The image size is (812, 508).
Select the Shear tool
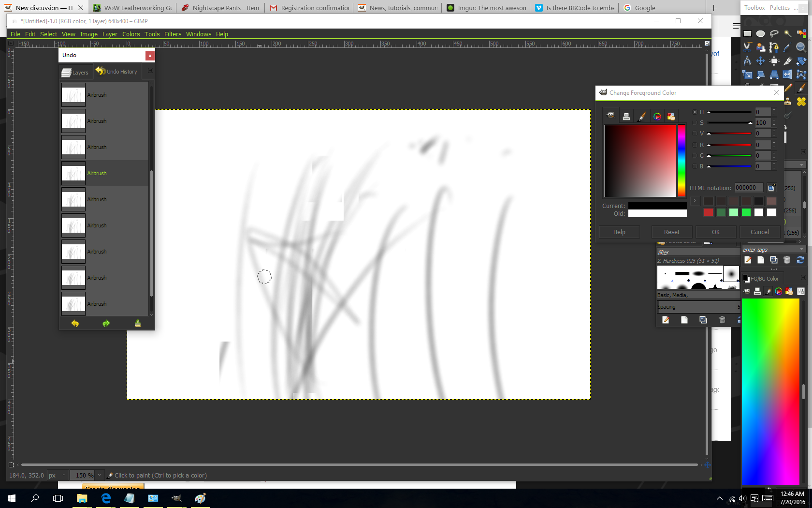click(x=761, y=74)
